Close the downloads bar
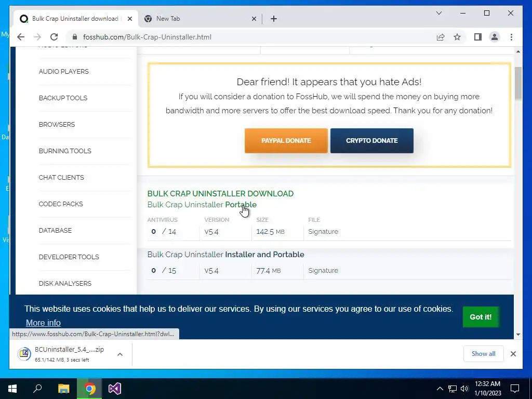Image resolution: width=532 pixels, height=399 pixels. click(x=513, y=354)
